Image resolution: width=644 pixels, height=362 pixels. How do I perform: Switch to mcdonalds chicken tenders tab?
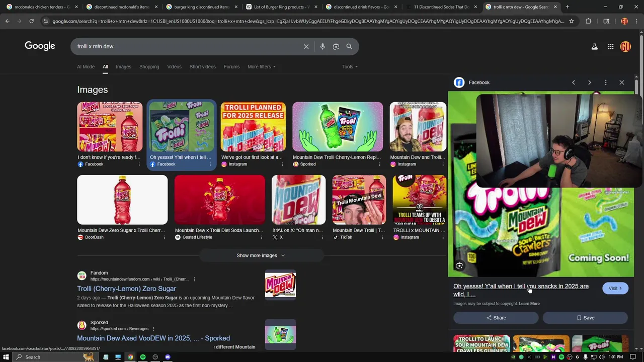tap(42, 7)
